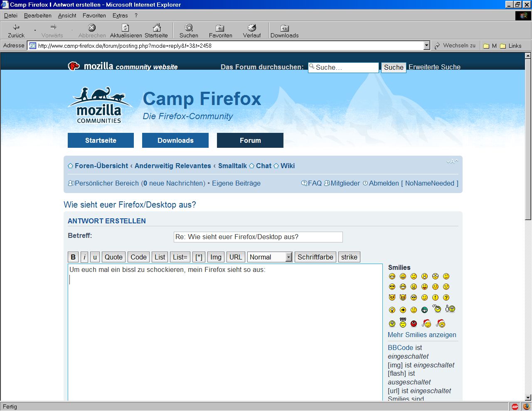Switch to the Startseite tab on Camp Firefox
The image size is (532, 411).
click(101, 140)
